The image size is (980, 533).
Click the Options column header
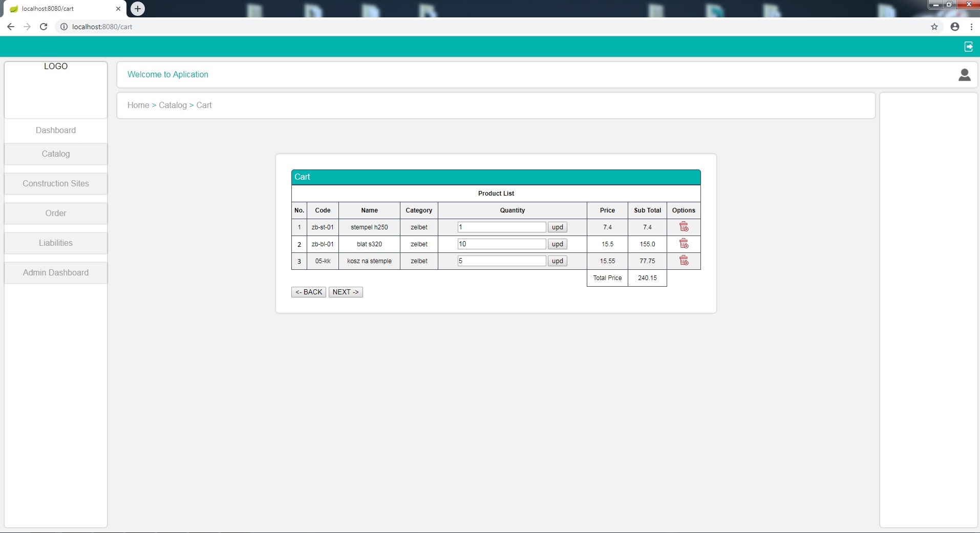pos(684,210)
